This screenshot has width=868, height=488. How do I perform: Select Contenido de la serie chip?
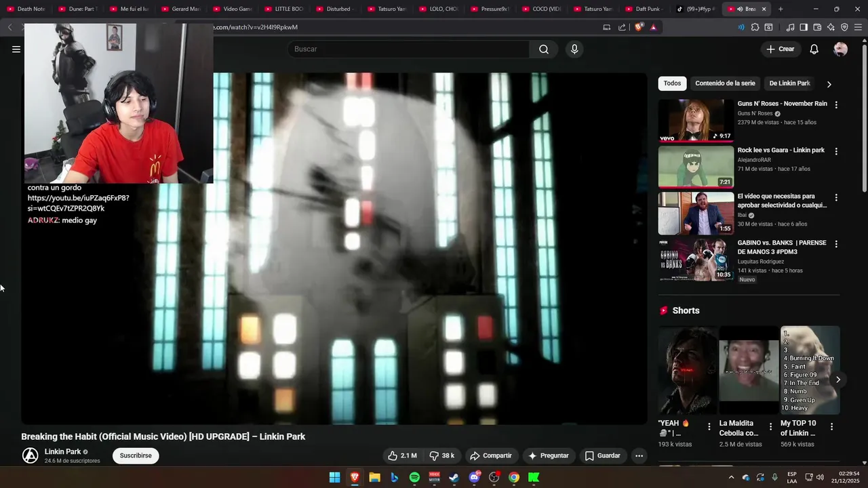[725, 83]
